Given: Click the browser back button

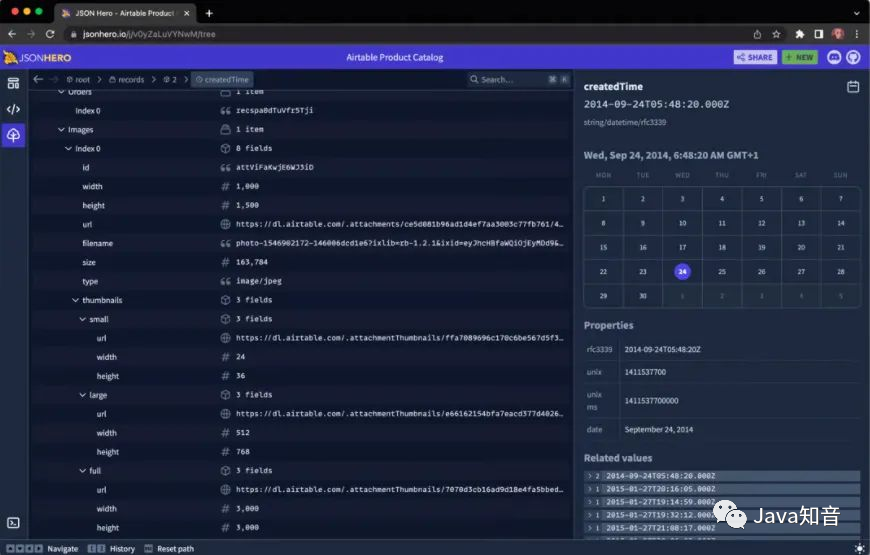Looking at the screenshot, I should pos(12,34).
